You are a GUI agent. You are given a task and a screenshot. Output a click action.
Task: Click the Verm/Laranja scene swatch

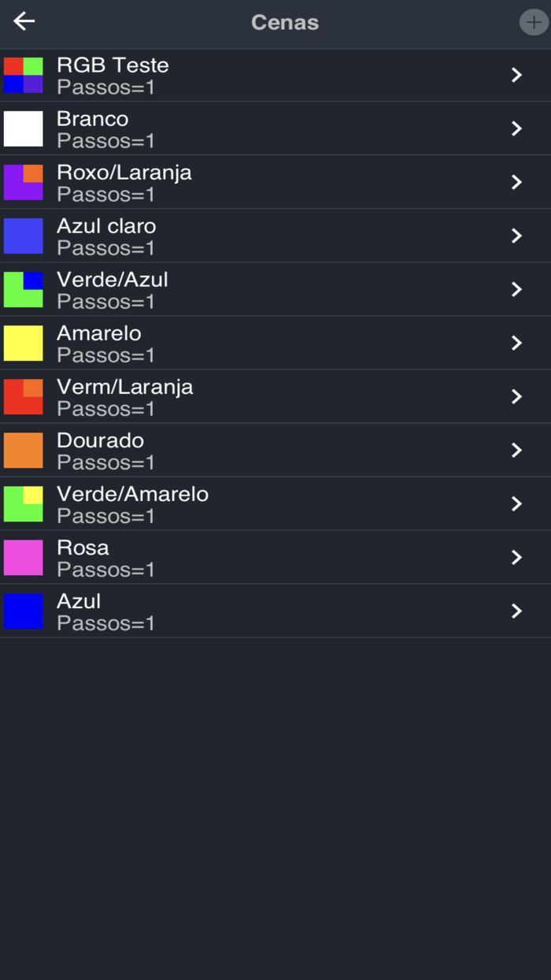(x=23, y=396)
